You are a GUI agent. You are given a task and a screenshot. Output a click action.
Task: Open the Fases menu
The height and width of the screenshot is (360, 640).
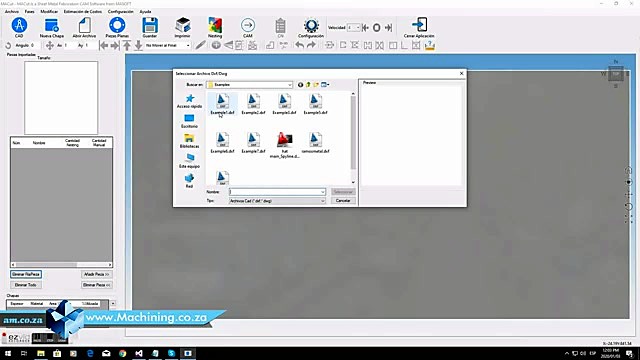click(x=29, y=11)
